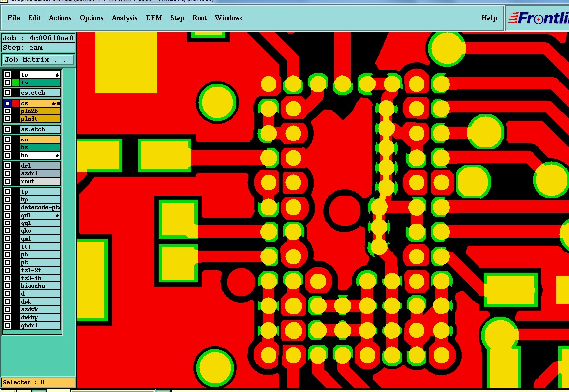Screen dimensions: 569x392
Task: Select the 'tp' layer name
Action: pyautogui.click(x=40, y=192)
